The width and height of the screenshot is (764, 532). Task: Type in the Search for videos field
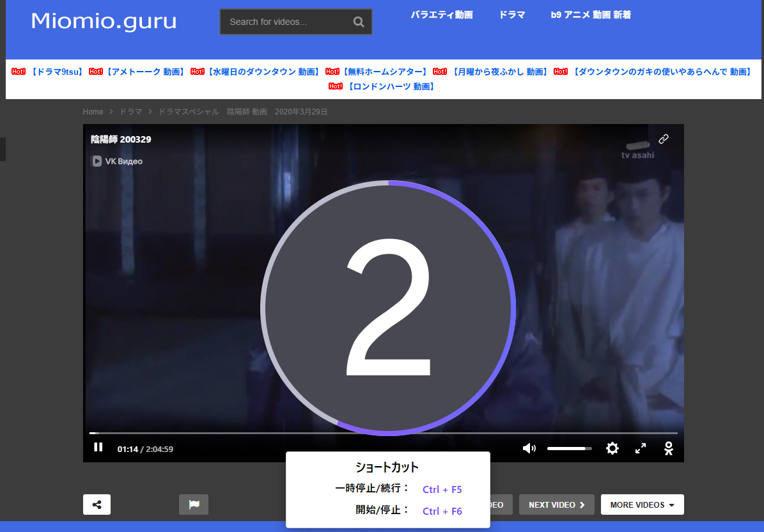coord(288,22)
